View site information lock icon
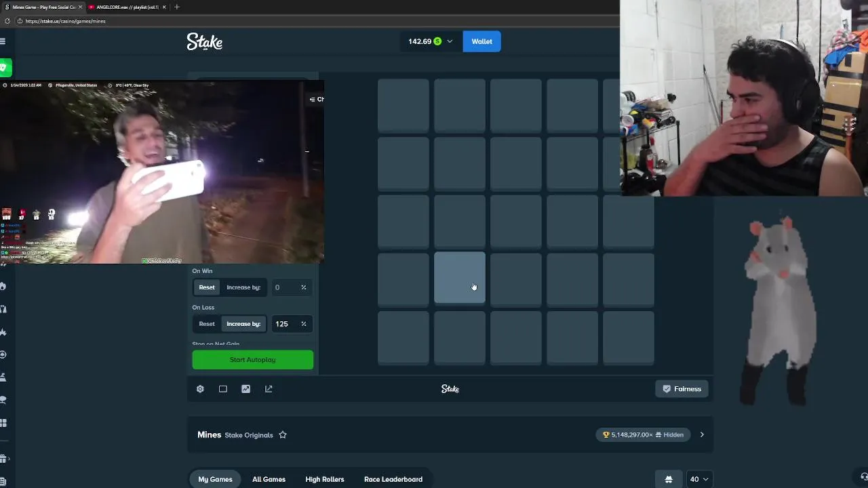Image resolution: width=868 pixels, height=488 pixels. (20, 21)
